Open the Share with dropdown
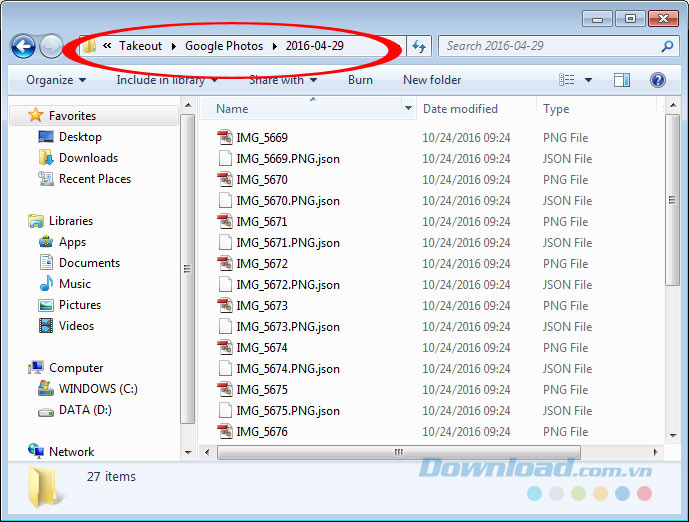 click(x=283, y=80)
